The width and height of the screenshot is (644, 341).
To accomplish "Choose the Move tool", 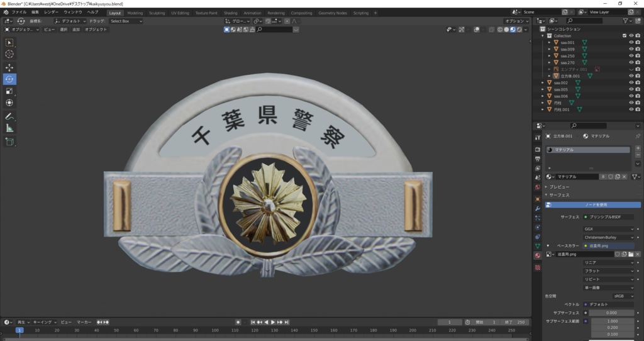I will point(9,68).
